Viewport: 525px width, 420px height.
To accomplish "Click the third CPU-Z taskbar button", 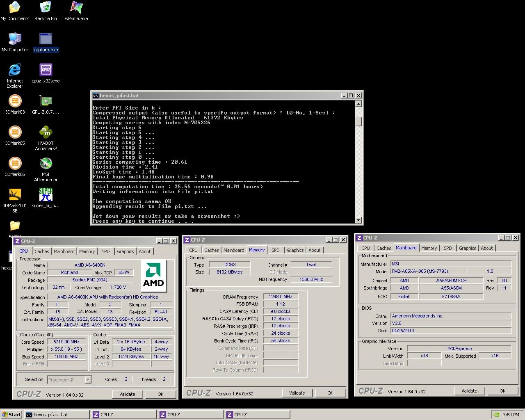I will coord(257,415).
